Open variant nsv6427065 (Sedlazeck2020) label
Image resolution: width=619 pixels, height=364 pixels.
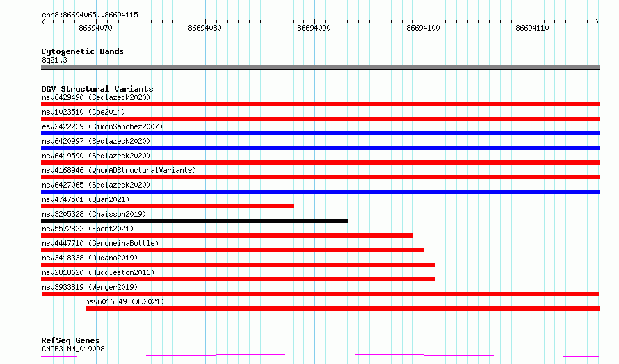point(96,185)
